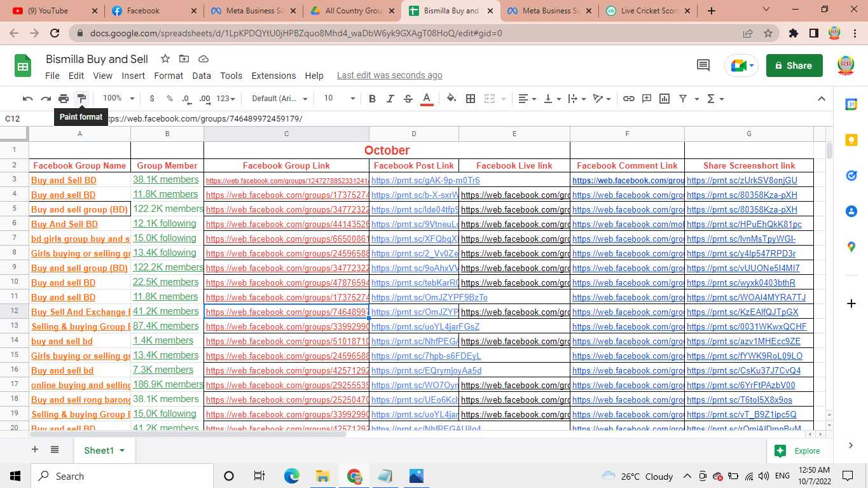Open Google Tasks in side panel
868x488 pixels.
851,176
